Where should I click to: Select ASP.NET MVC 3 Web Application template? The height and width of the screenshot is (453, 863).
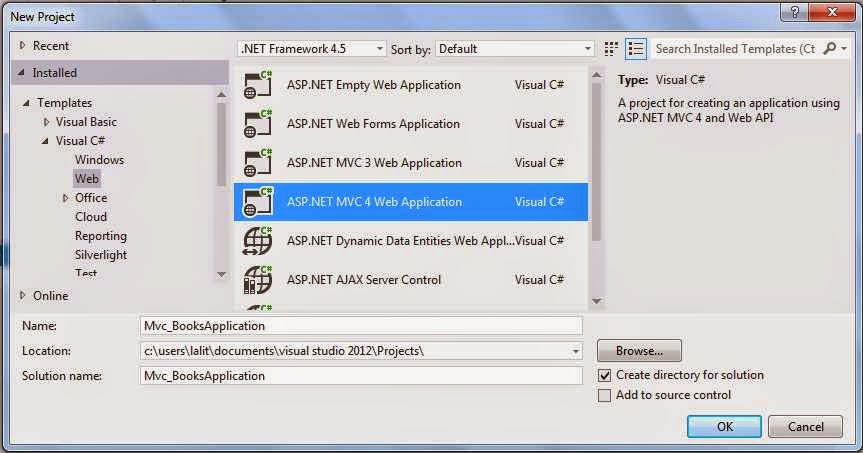point(411,163)
